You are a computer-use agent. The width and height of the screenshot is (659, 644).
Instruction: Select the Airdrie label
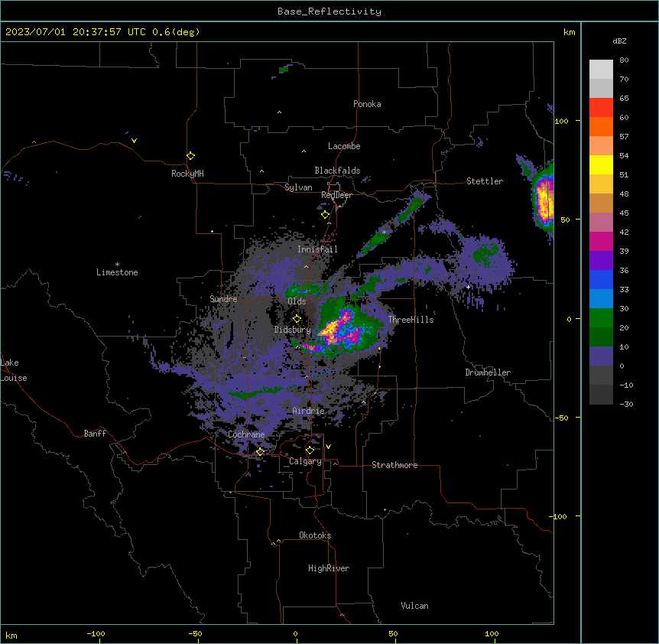click(308, 411)
